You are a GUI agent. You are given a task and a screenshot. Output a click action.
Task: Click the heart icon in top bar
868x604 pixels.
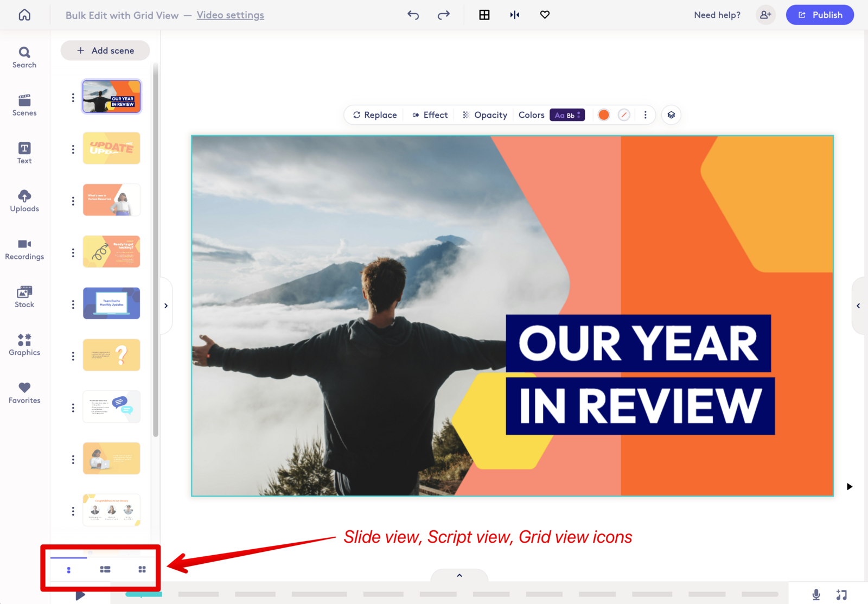[545, 15]
